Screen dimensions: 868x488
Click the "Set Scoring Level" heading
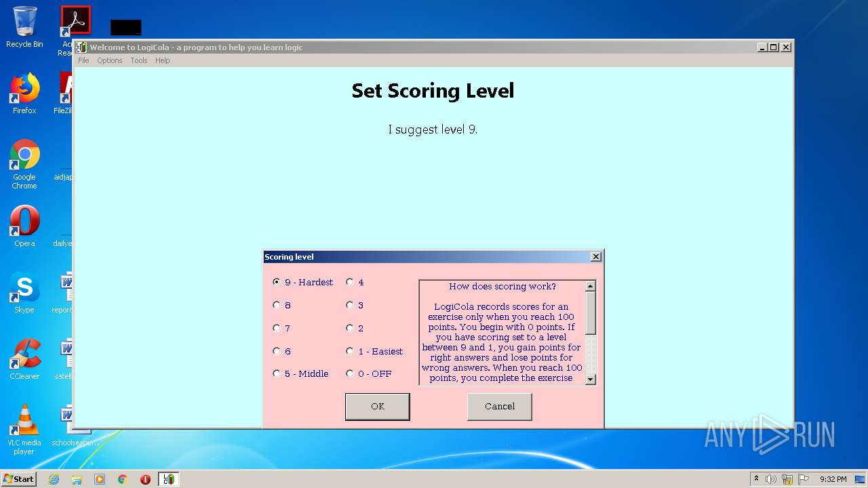click(433, 91)
